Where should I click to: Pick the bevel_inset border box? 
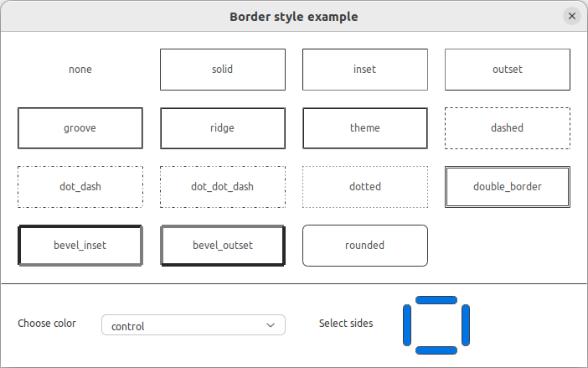click(80, 246)
